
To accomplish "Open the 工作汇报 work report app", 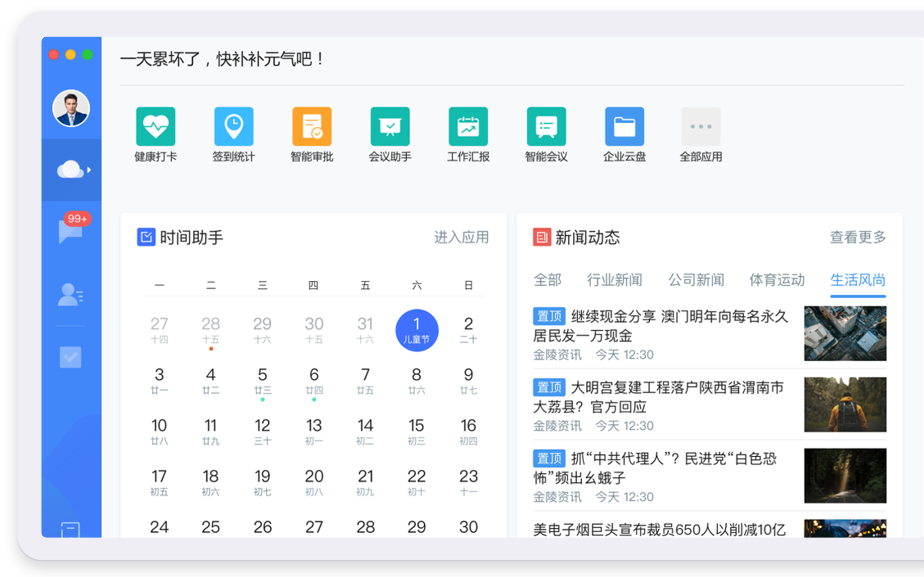I will (x=468, y=127).
